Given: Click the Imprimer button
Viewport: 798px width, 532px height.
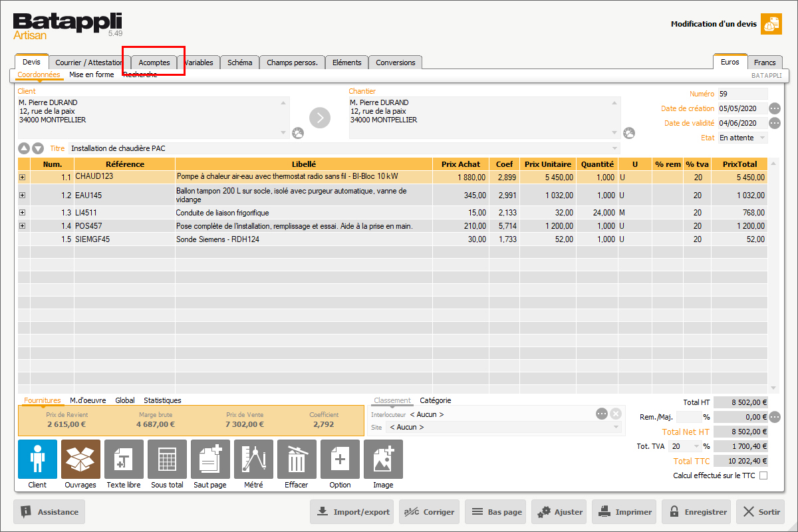Looking at the screenshot, I should point(624,512).
